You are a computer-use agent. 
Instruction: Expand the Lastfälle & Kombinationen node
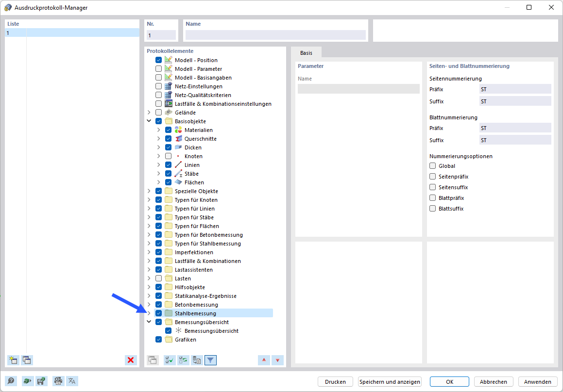pos(149,261)
